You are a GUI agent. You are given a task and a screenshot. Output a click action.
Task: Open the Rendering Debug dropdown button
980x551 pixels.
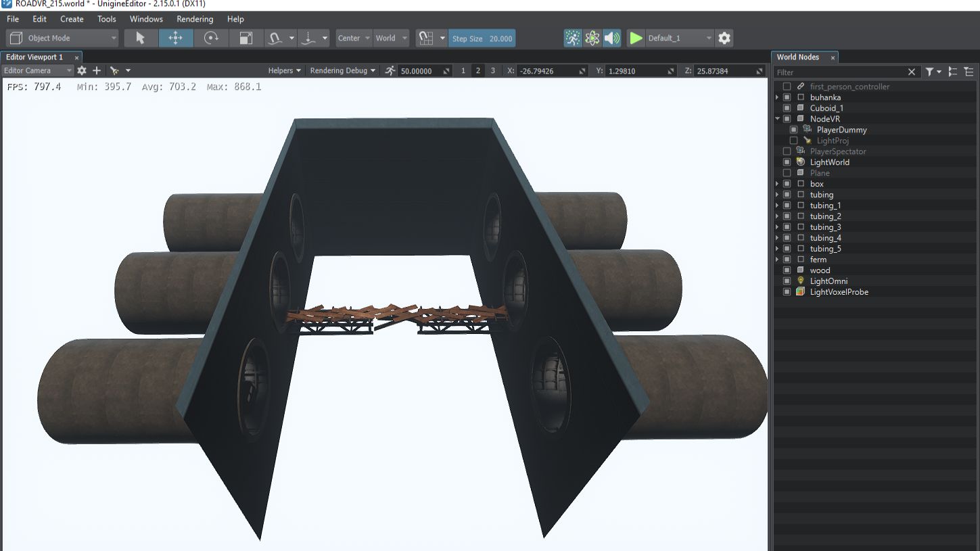[343, 70]
